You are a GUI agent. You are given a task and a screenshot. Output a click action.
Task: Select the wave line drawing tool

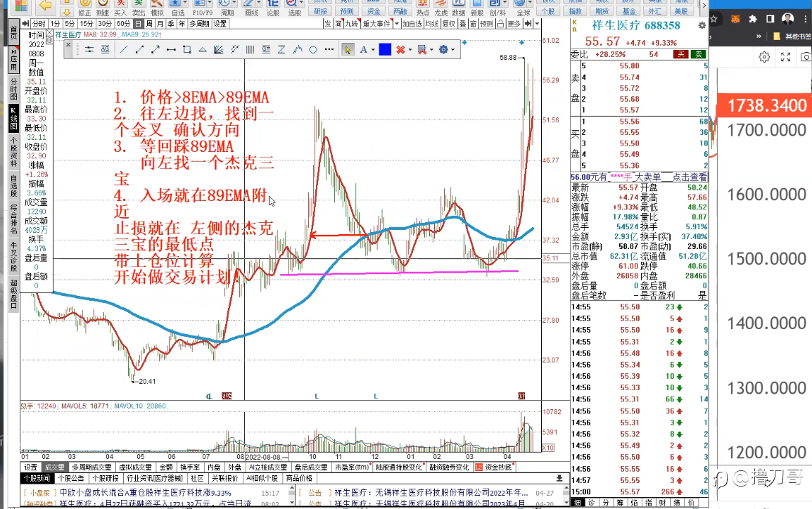pos(298,50)
